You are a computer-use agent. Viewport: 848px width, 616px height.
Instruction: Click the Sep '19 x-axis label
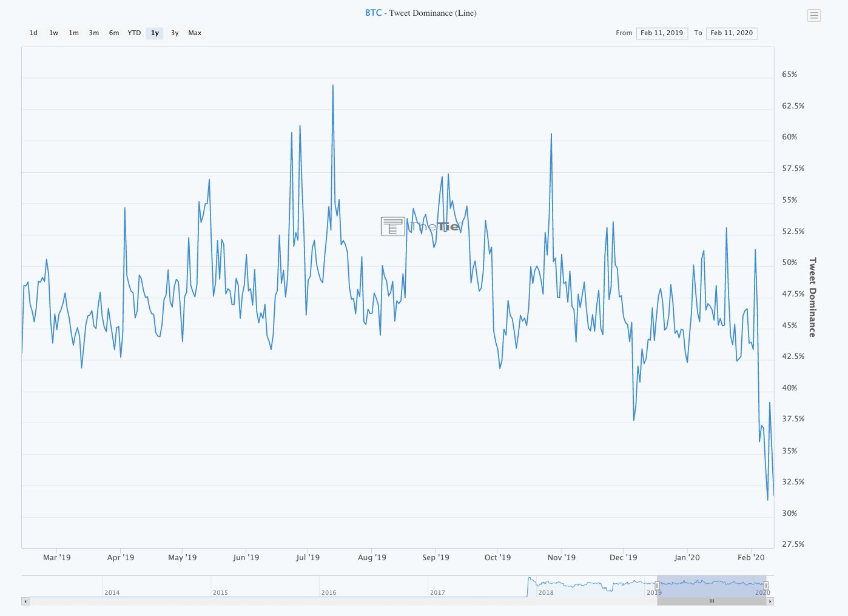(x=436, y=558)
